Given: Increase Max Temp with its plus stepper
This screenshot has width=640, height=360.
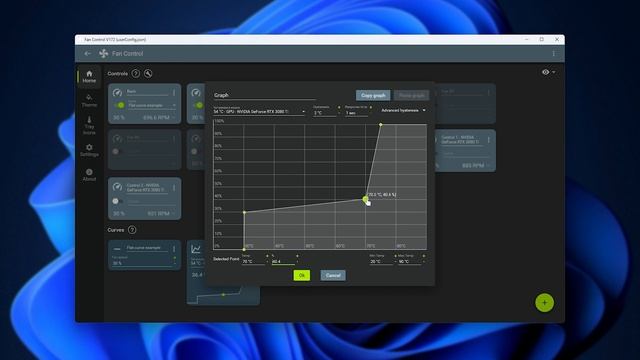Looking at the screenshot, I should 424,256.
